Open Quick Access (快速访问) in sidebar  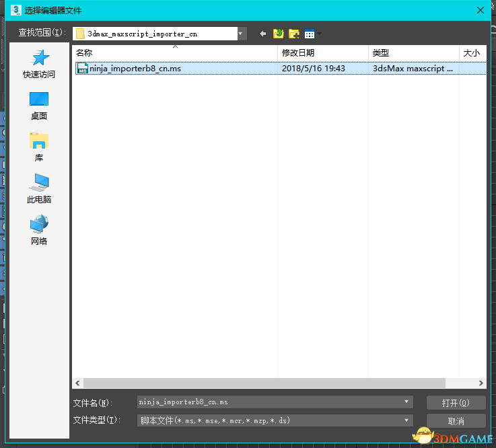coord(39,65)
